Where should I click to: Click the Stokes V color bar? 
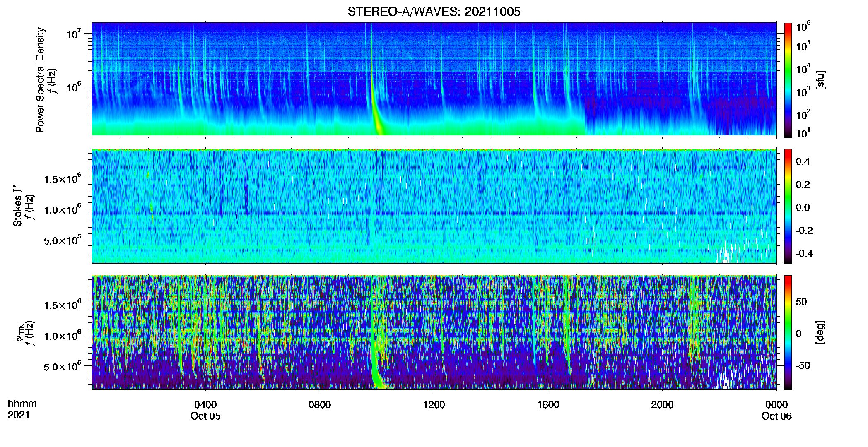pyautogui.click(x=788, y=206)
